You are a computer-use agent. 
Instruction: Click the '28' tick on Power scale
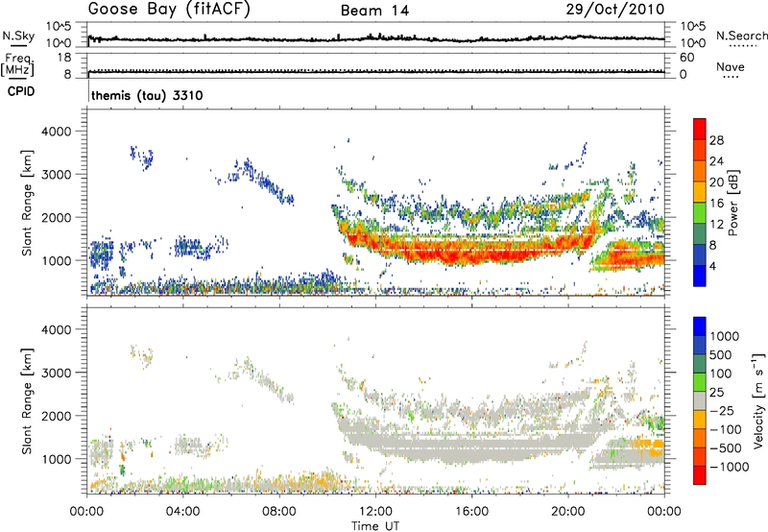click(x=716, y=140)
